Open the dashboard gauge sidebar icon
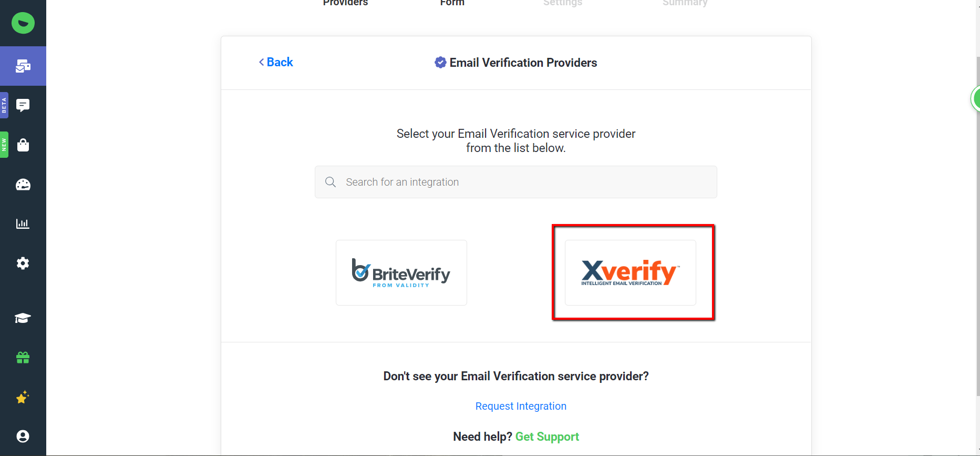The height and width of the screenshot is (456, 980). [x=23, y=185]
